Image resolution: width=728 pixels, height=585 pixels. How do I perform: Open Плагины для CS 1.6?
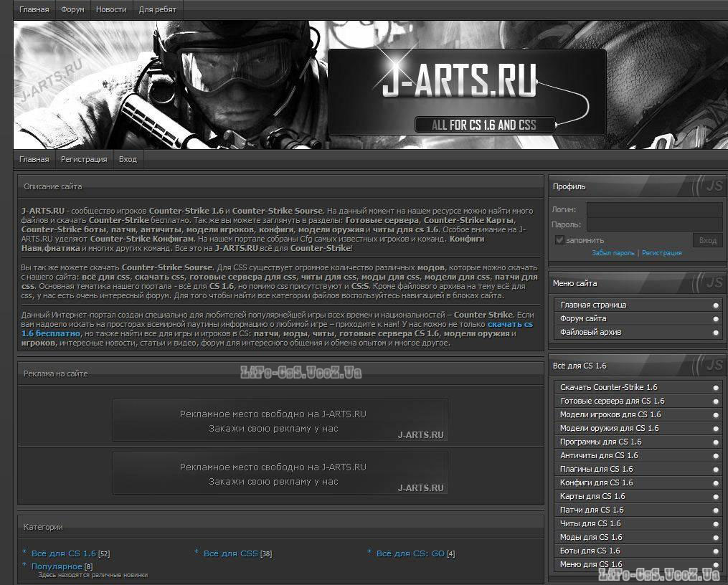638,469
